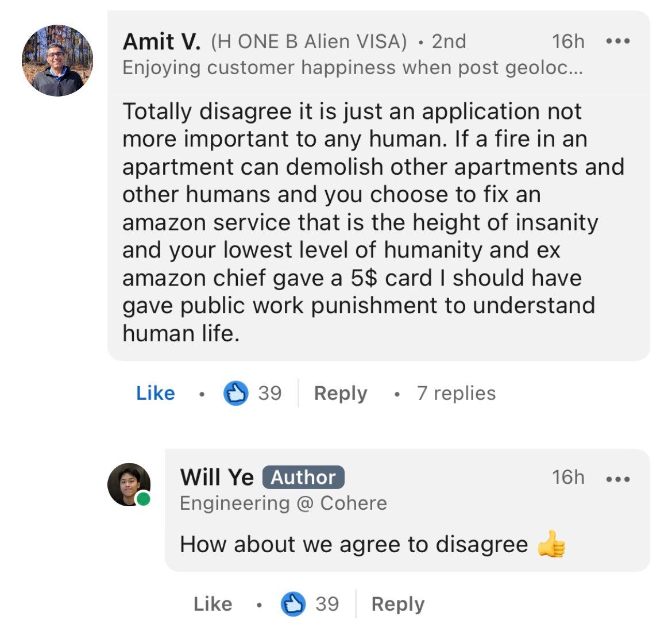Open Will Ye profile name link
Screen dimensions: 672x643
click(217, 477)
